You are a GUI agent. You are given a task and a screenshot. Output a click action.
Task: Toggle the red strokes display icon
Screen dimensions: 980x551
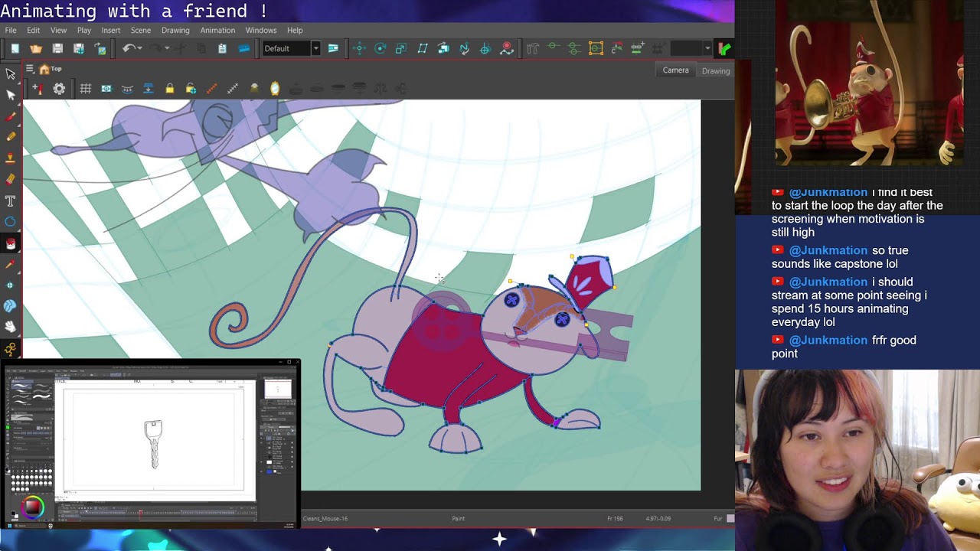click(x=212, y=89)
